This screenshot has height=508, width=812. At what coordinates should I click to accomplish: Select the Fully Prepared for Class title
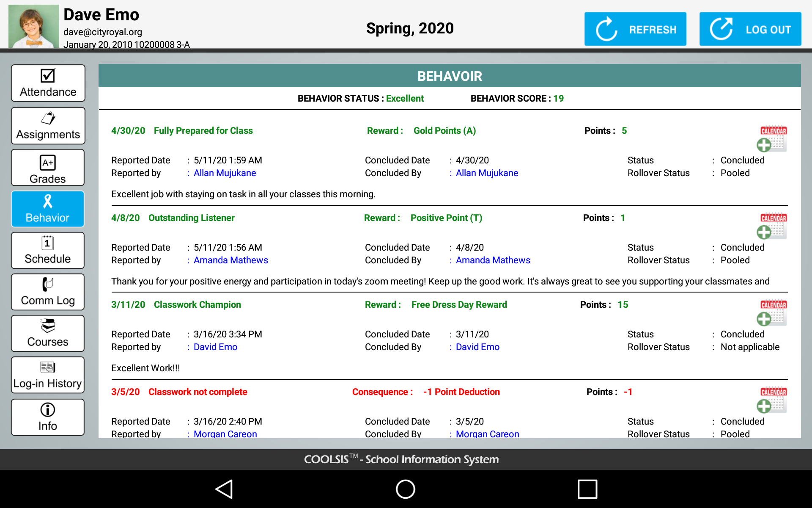(x=203, y=131)
